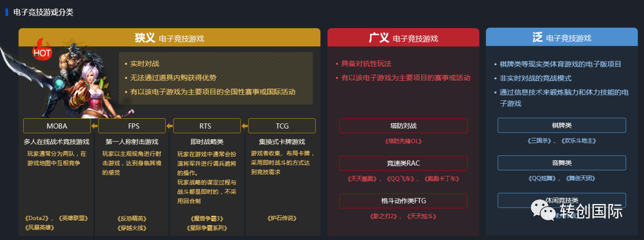Screen dimensions: 644x240
Task: Open the 泛 电子竞技游戏 header tab
Action: pos(561,38)
